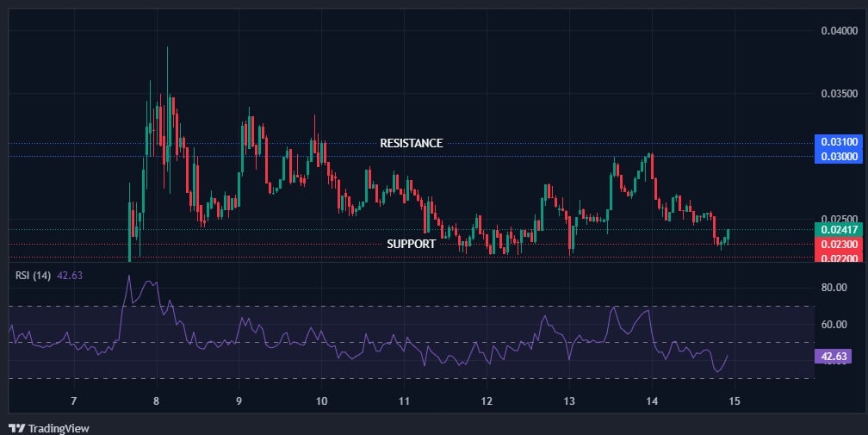Screen dimensions: 868x435
Task: Click date label 15 on time axis
Action: 735,401
